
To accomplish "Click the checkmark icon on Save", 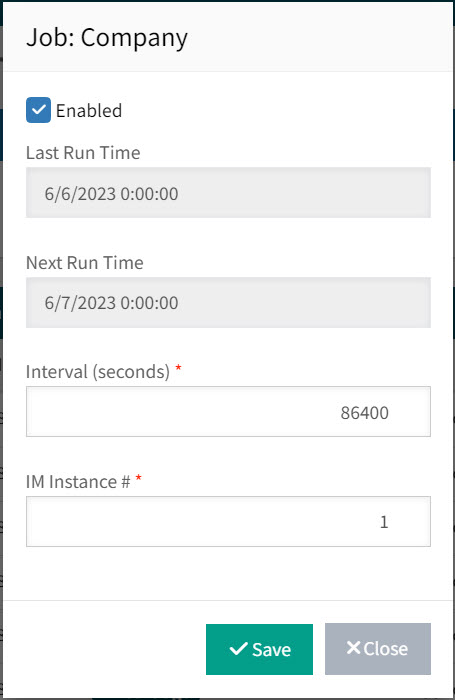I will pyautogui.click(x=238, y=649).
